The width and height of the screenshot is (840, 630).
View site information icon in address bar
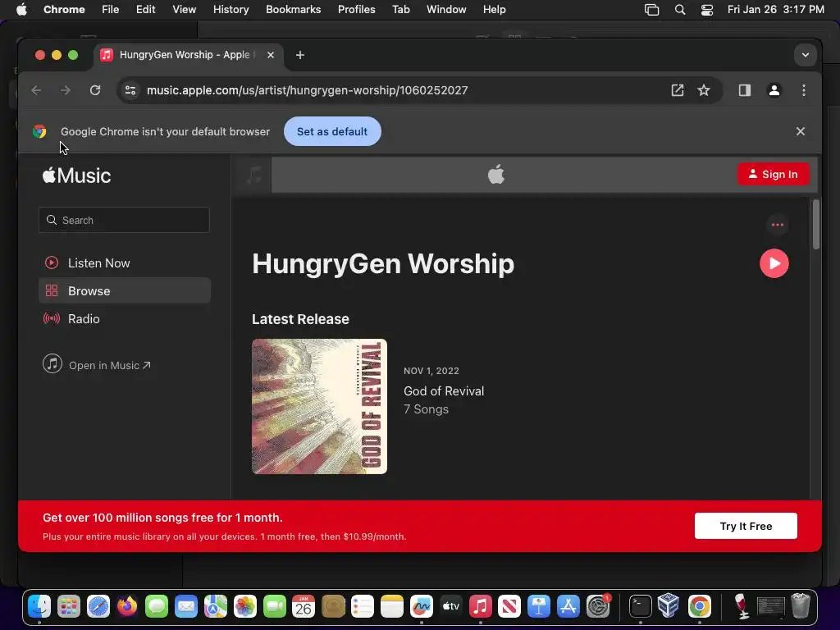point(130,90)
